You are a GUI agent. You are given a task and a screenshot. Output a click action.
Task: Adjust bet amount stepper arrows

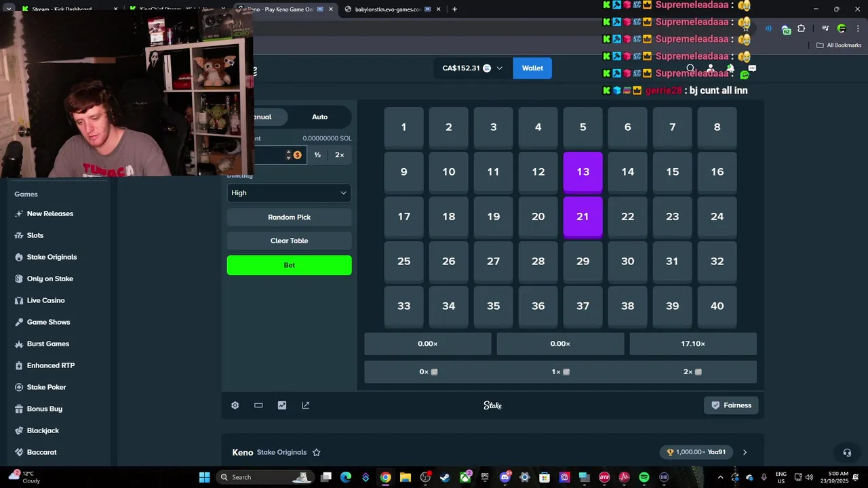289,155
